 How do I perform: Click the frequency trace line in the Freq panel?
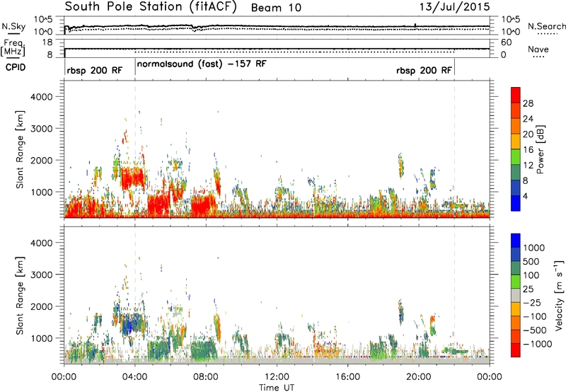tap(277, 48)
